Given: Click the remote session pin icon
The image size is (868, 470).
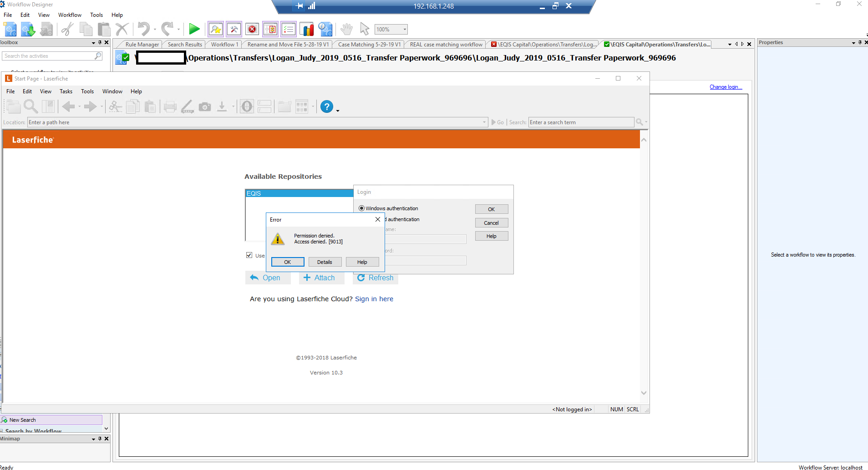Looking at the screenshot, I should (x=299, y=6).
